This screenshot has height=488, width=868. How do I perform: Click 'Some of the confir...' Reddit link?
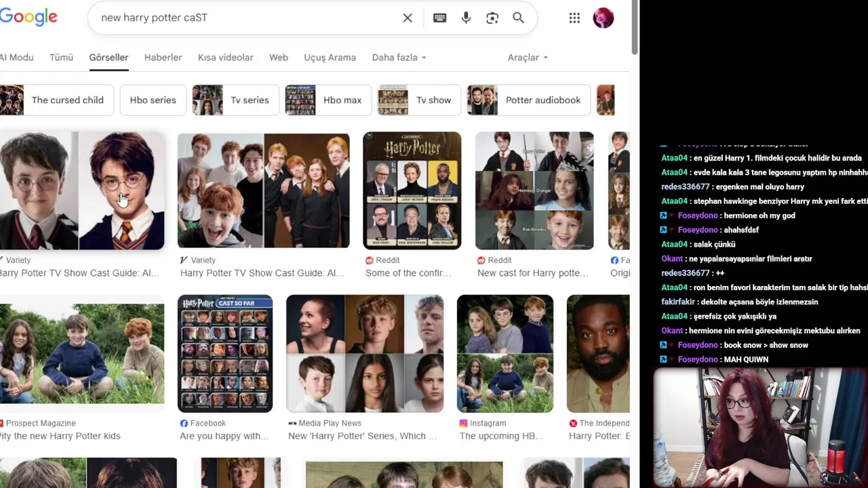pos(408,273)
